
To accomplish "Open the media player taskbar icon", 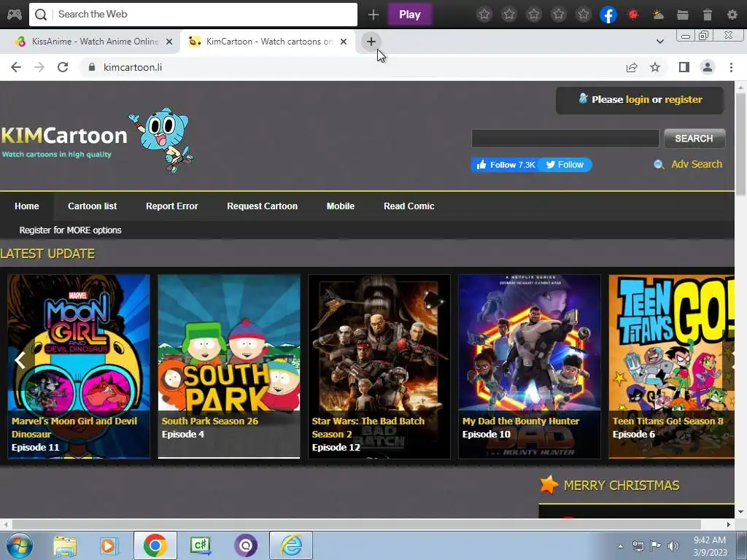I will (x=109, y=545).
